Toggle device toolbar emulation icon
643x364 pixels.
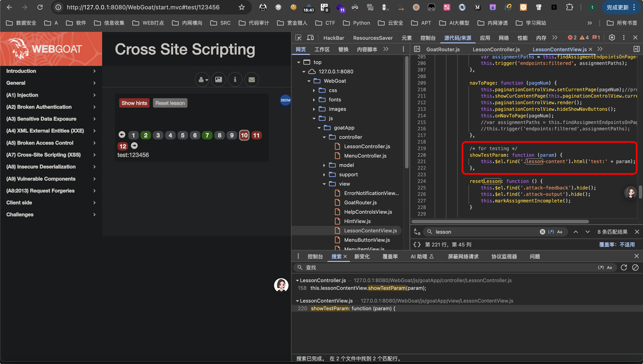(x=310, y=38)
